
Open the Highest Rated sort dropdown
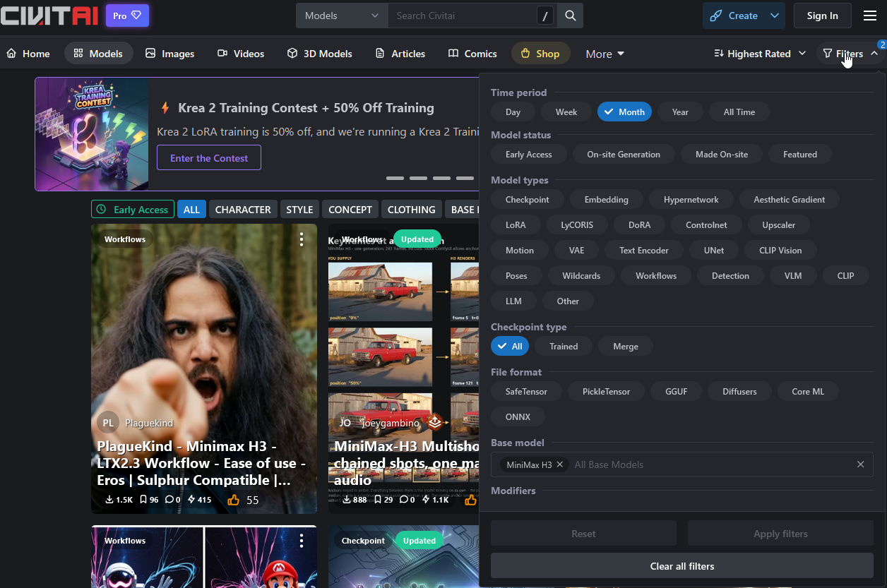pos(760,54)
